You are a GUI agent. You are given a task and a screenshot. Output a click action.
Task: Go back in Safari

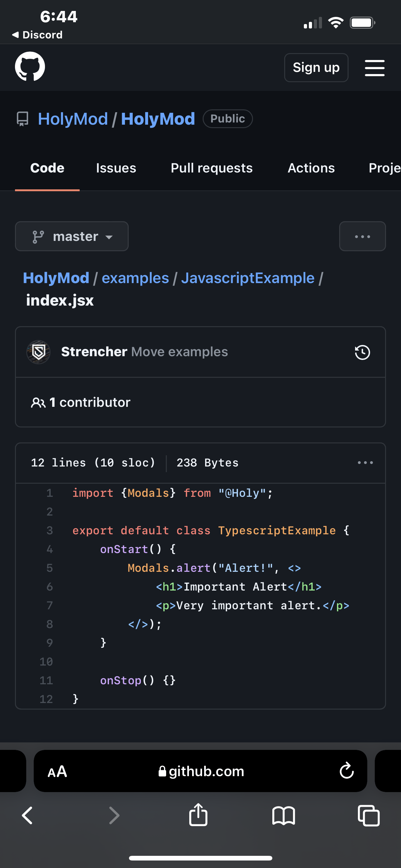tap(27, 816)
